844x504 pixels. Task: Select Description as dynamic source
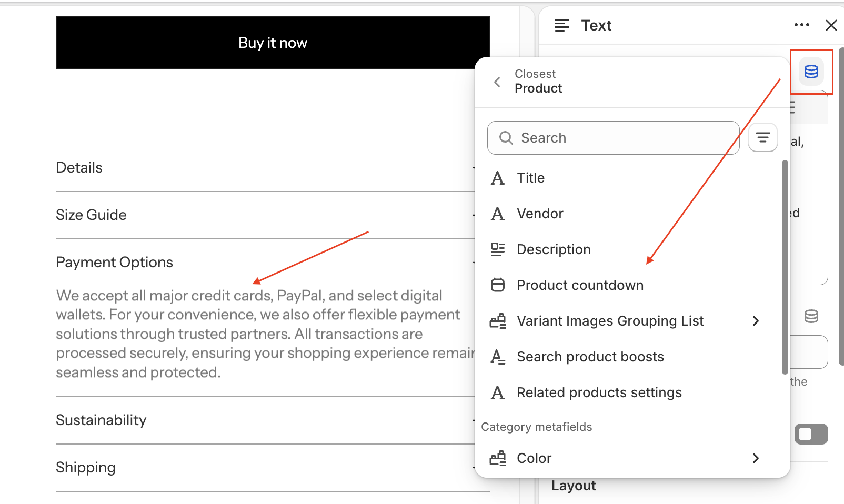(x=554, y=249)
